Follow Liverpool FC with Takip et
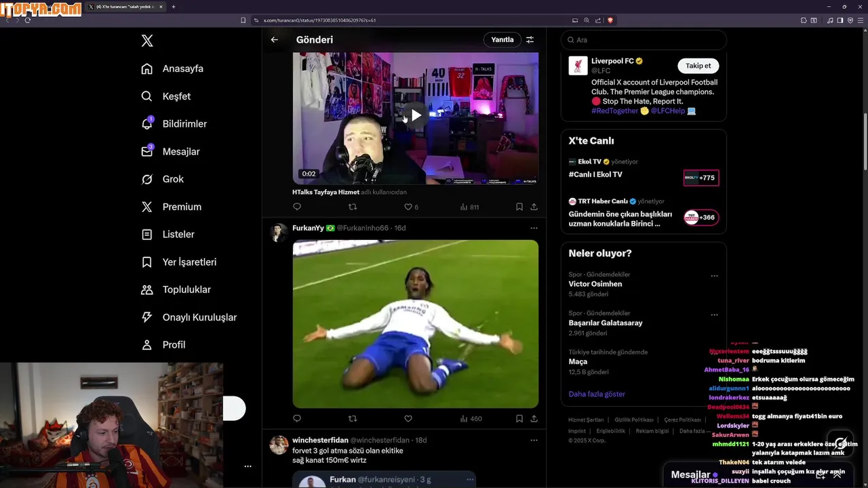The width and height of the screenshot is (868, 488). [x=698, y=66]
